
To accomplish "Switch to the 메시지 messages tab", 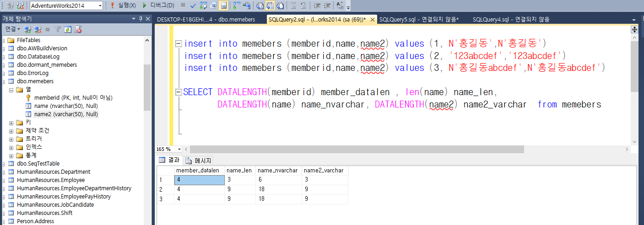I will coord(199,161).
